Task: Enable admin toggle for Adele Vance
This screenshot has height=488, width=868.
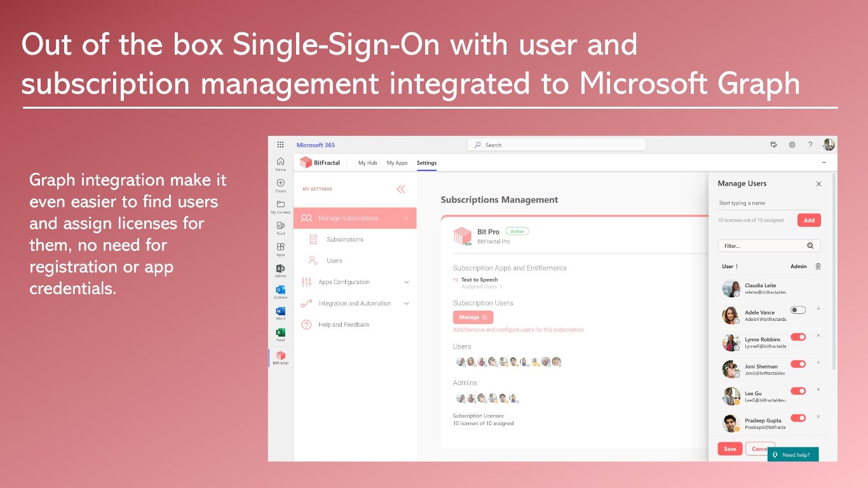Action: [798, 310]
